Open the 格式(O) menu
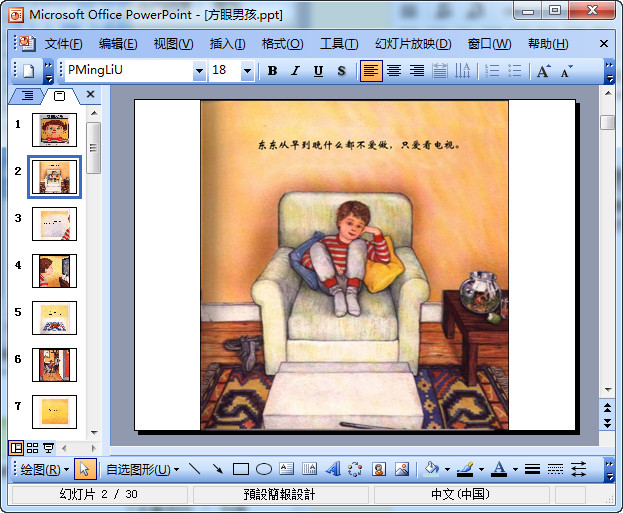The width and height of the screenshot is (623, 513). point(282,43)
